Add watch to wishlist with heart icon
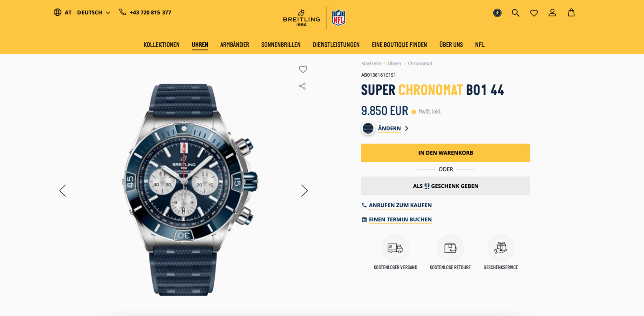Viewport: 644px width, 316px height. tap(303, 69)
